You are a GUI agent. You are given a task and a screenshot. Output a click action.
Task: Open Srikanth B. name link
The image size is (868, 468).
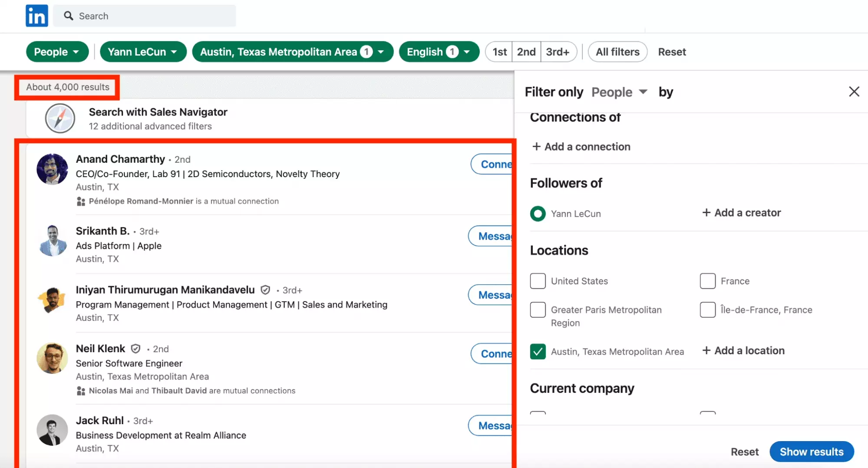pos(102,231)
